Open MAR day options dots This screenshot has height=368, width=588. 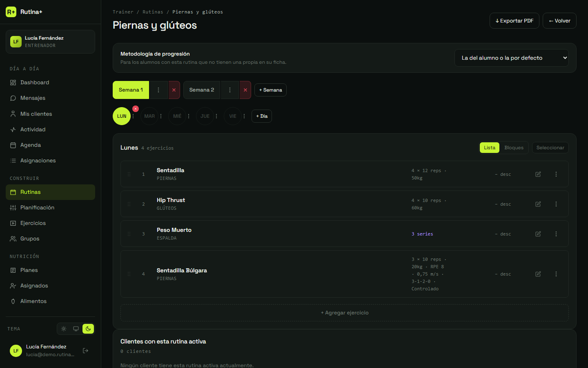(x=161, y=116)
